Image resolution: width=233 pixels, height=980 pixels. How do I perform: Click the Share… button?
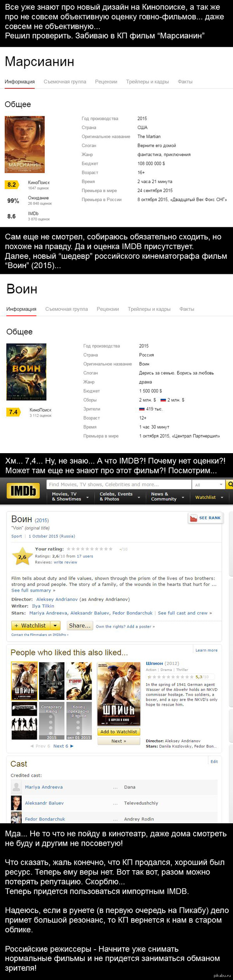coord(80,625)
